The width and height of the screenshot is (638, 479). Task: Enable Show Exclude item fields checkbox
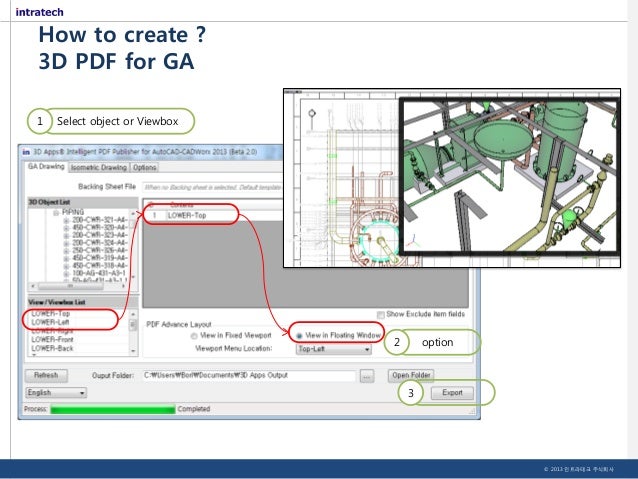380,315
